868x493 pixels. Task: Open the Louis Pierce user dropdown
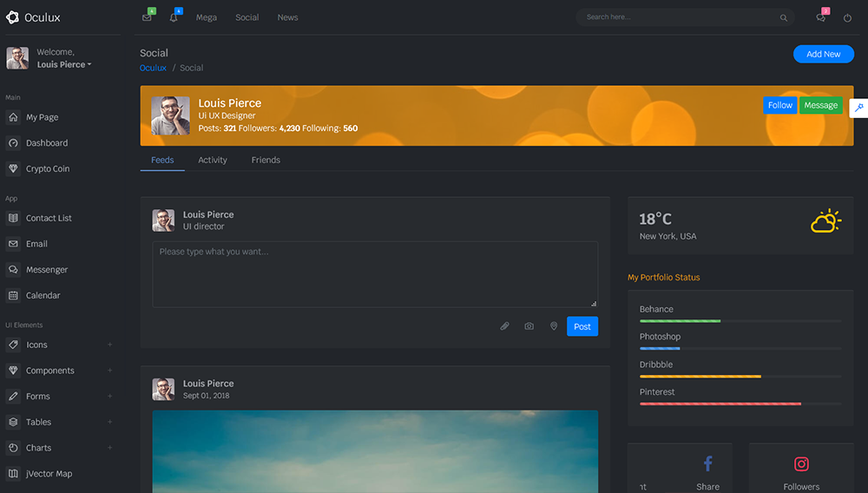64,64
